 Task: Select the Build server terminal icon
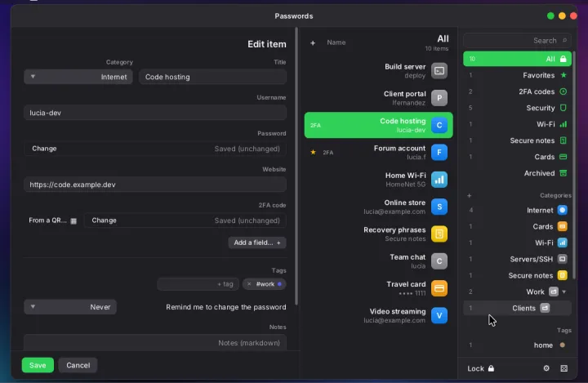[439, 71]
